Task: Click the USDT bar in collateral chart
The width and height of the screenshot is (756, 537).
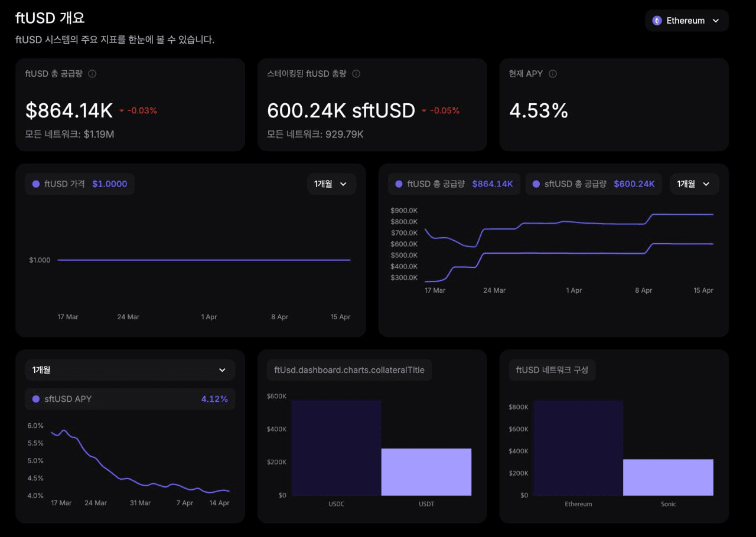Action: click(x=426, y=472)
